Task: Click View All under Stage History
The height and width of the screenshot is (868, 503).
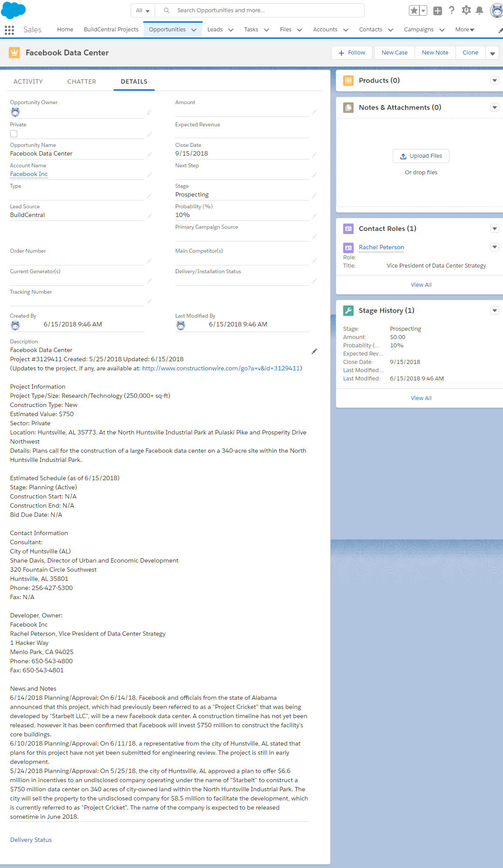Action: (x=421, y=398)
